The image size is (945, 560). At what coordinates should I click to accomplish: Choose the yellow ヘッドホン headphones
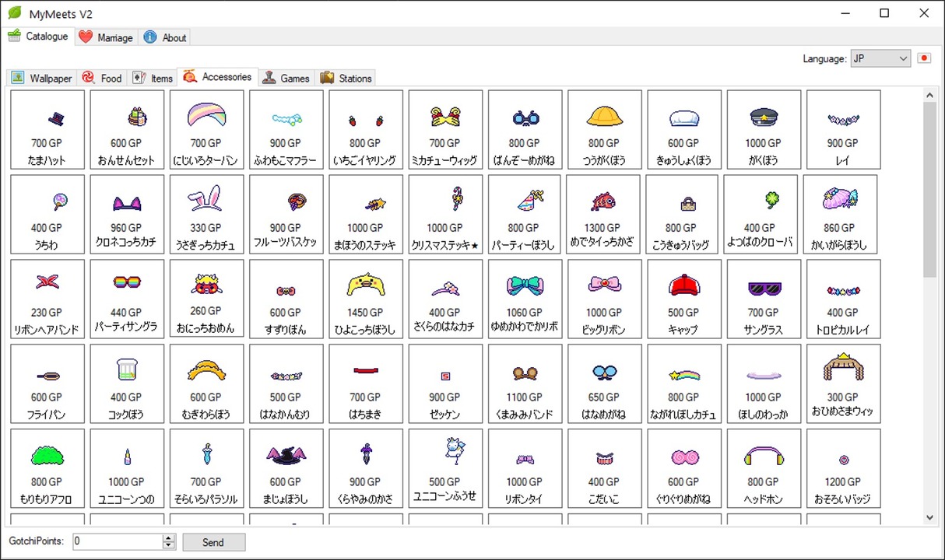pyautogui.click(x=764, y=468)
